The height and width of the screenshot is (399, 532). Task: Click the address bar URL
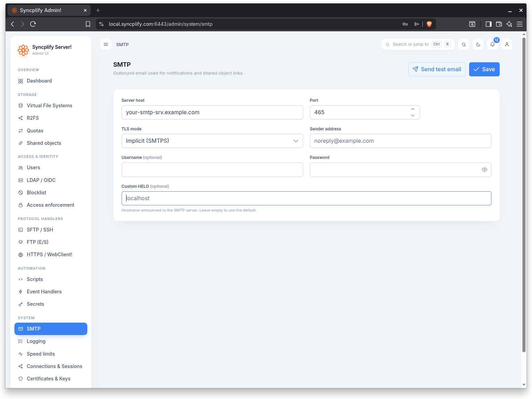(160, 24)
